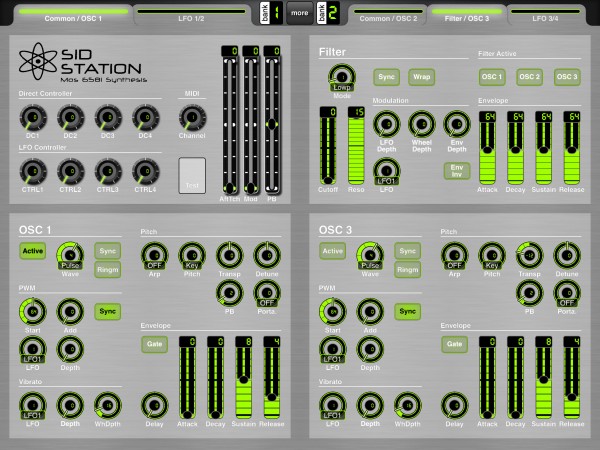The image size is (600, 450).
Task: Click the OSC 3 Vibrato Depth knob
Action: pyautogui.click(x=370, y=405)
